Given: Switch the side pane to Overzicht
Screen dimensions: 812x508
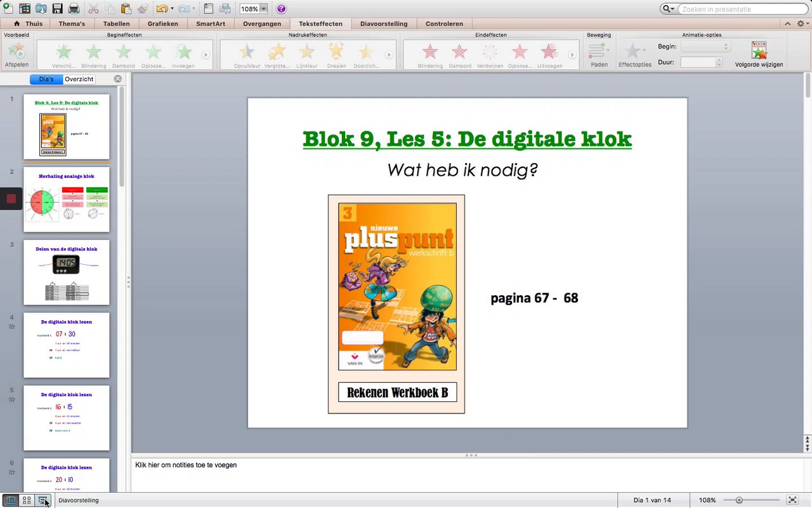Looking at the screenshot, I should pyautogui.click(x=79, y=79).
